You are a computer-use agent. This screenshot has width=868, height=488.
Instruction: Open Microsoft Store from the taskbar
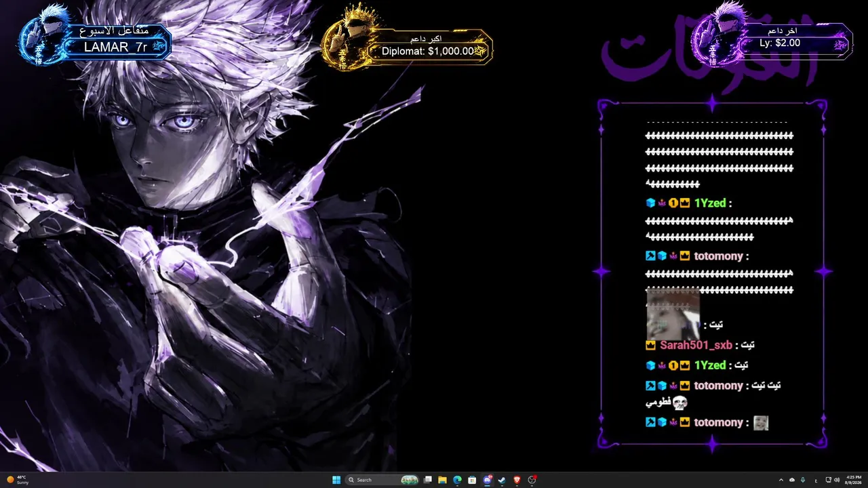pos(472,480)
